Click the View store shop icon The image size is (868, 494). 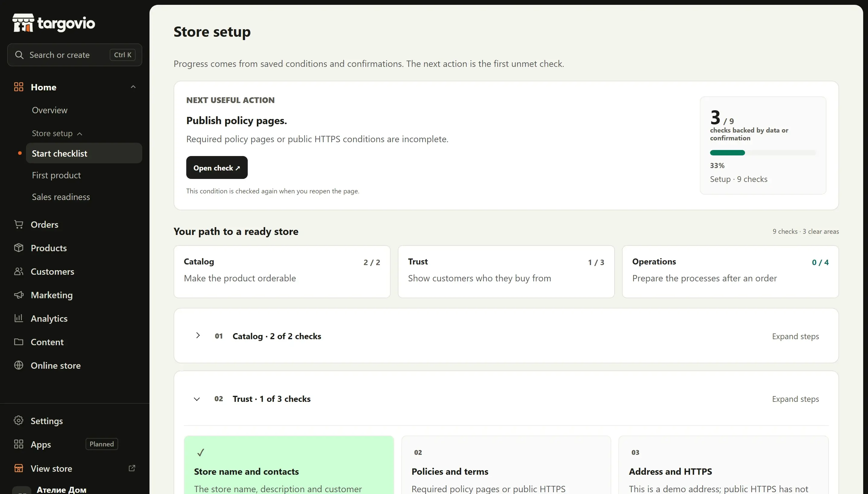point(19,468)
